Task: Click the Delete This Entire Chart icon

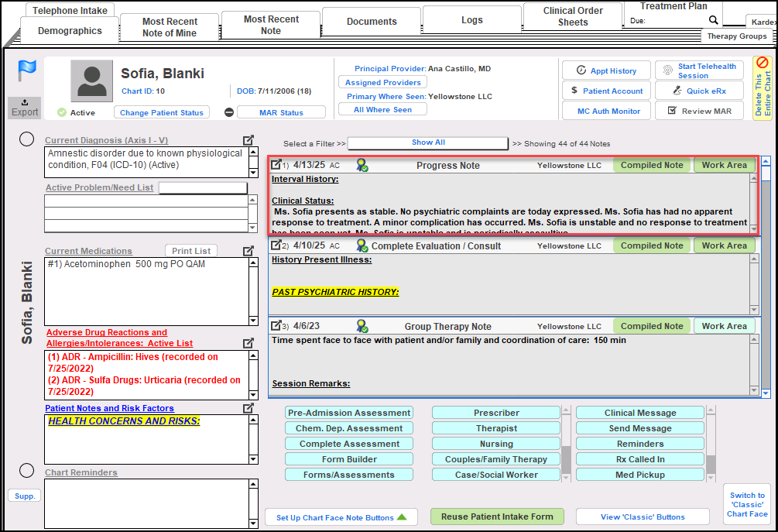Action: click(x=763, y=63)
